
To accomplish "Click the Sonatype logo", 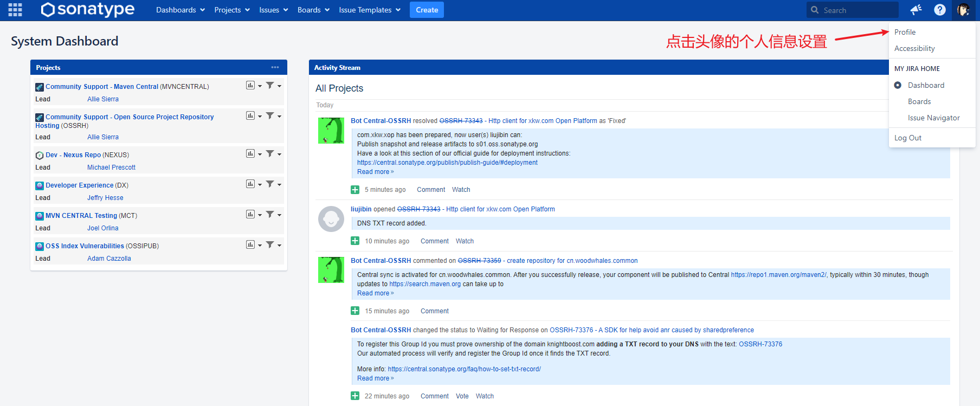I will 88,9.
